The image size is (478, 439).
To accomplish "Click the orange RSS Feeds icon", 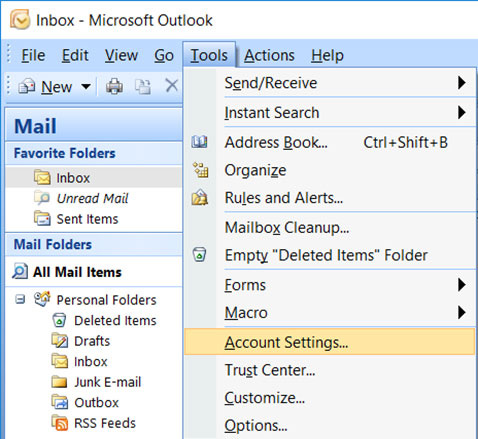I will 60,423.
